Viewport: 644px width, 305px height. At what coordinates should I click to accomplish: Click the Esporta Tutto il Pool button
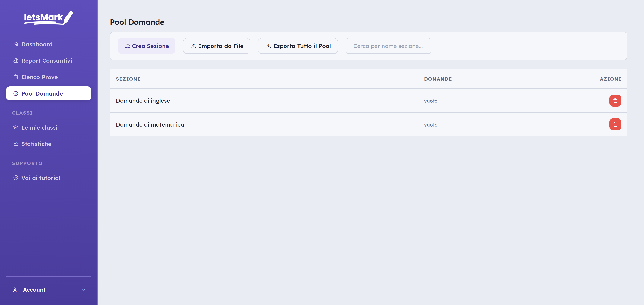tap(298, 46)
